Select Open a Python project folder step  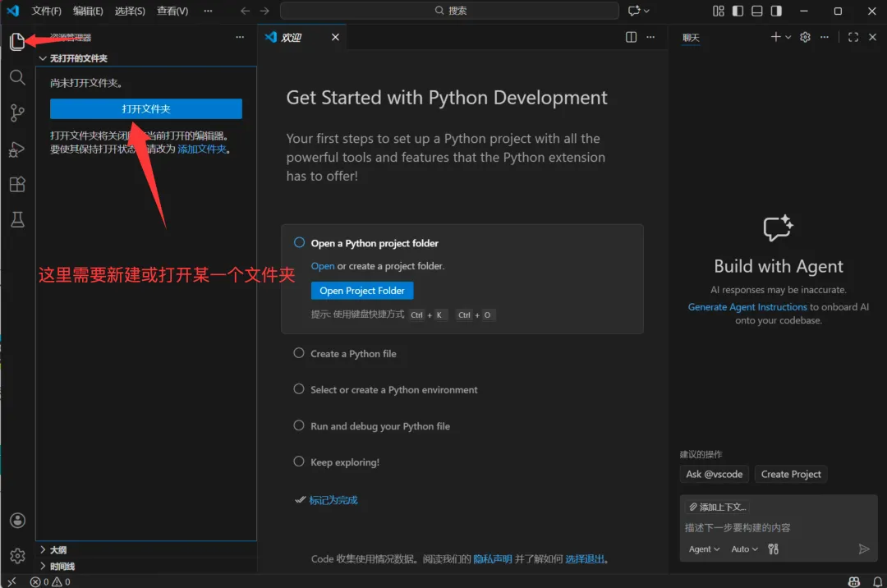(374, 243)
